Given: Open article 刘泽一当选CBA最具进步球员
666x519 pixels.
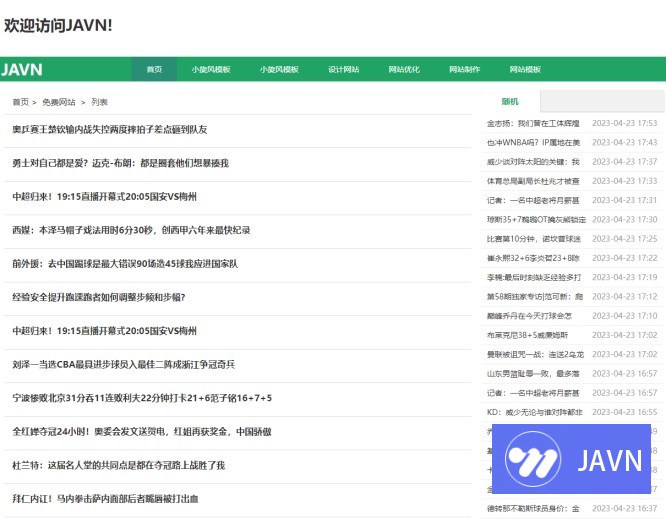Looking at the screenshot, I should click(x=123, y=364).
